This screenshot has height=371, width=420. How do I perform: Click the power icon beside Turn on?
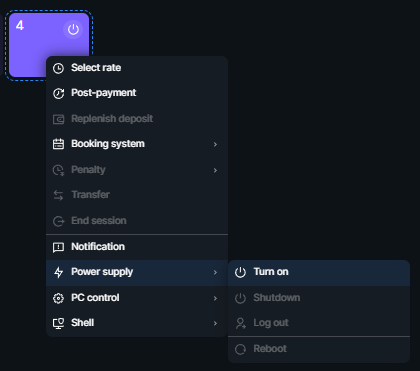point(240,272)
